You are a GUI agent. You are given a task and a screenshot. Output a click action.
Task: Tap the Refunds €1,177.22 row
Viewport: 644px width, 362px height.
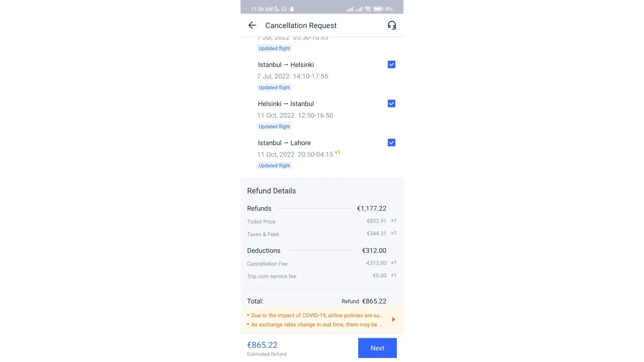(317, 209)
